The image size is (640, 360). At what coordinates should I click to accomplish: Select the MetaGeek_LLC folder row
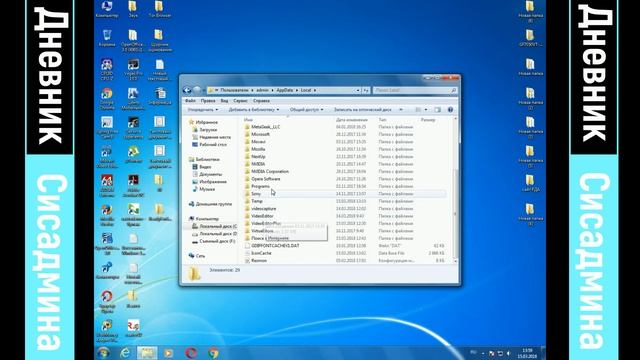[345, 127]
